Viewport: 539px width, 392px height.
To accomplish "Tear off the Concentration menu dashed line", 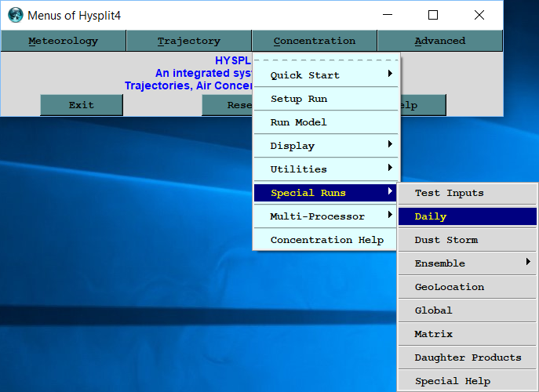I will tap(326, 60).
